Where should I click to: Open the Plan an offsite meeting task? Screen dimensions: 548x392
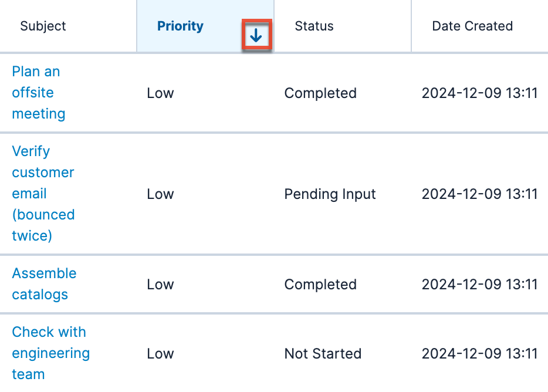click(x=38, y=93)
